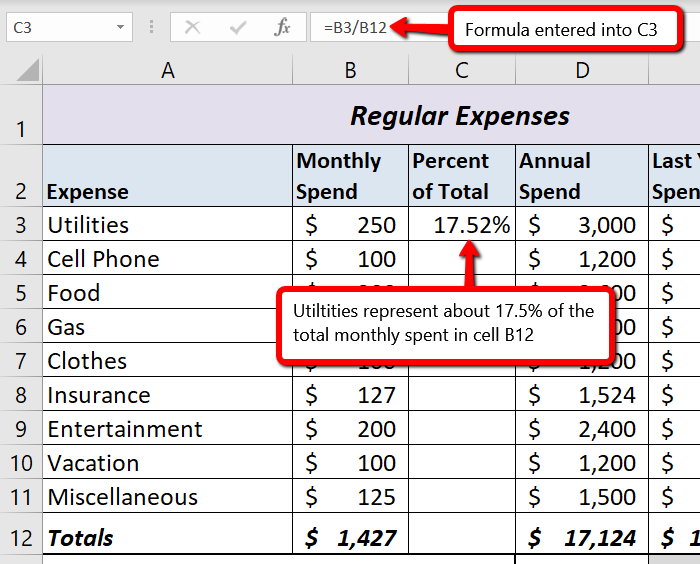This screenshot has height=564, width=700.
Task: Click Cell Phone monthly spend $100
Action: [x=350, y=258]
